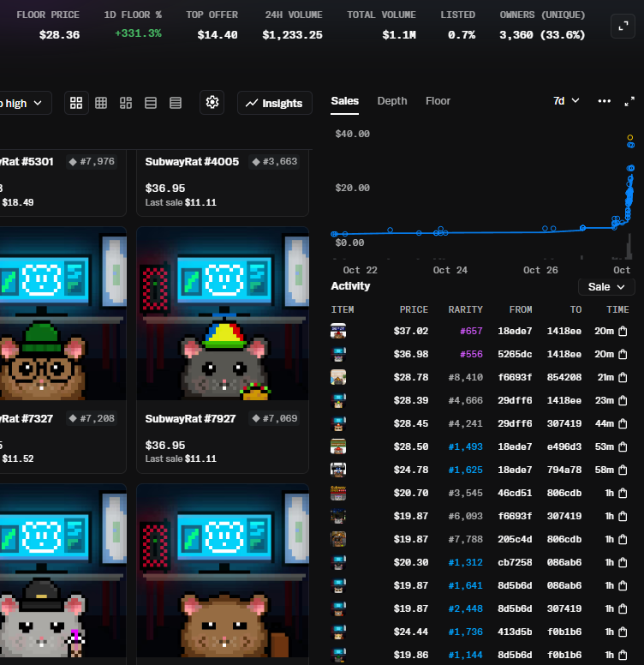Open chart more options ellipsis

point(604,101)
